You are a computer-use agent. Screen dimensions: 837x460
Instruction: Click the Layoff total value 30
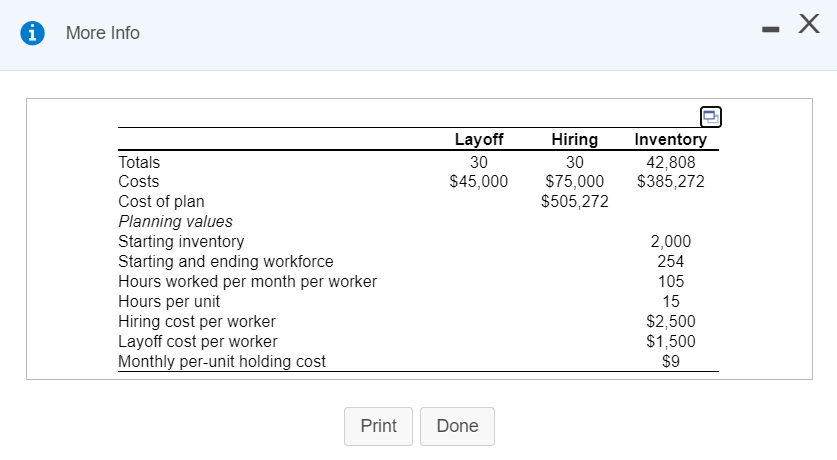(x=479, y=162)
